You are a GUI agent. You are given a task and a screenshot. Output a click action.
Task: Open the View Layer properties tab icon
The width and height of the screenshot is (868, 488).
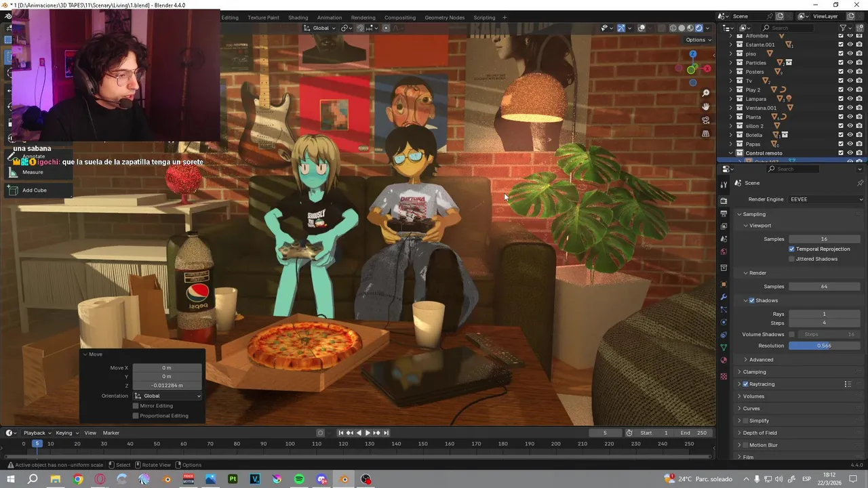coord(724,226)
